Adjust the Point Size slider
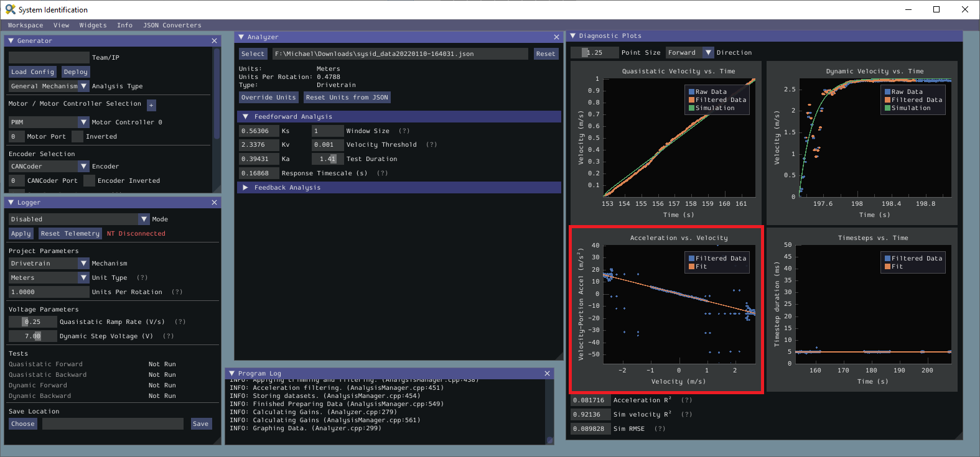The image size is (980, 457). (595, 53)
